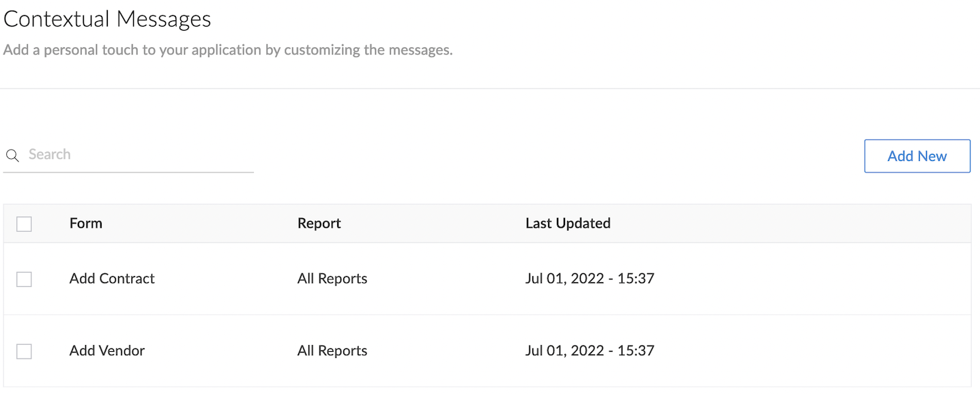Click the Add New button

coord(917,156)
